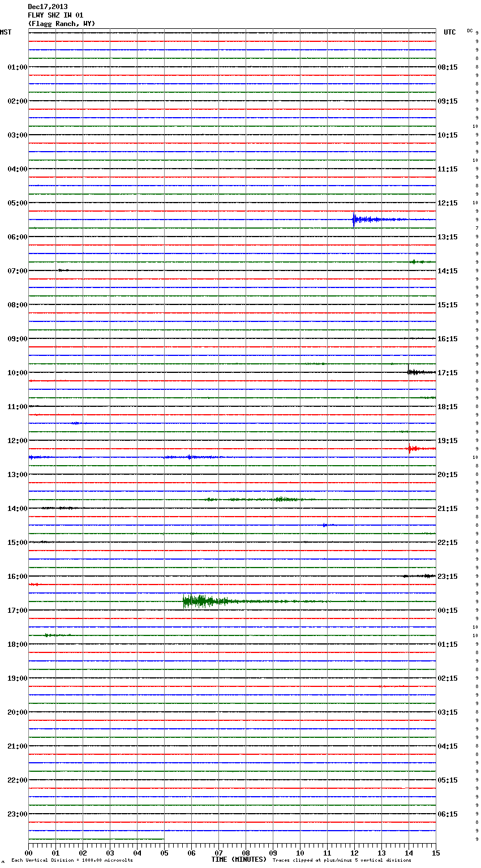Select the 12:00 MST hour label
The width and height of the screenshot is (481, 868).
pos(17,441)
